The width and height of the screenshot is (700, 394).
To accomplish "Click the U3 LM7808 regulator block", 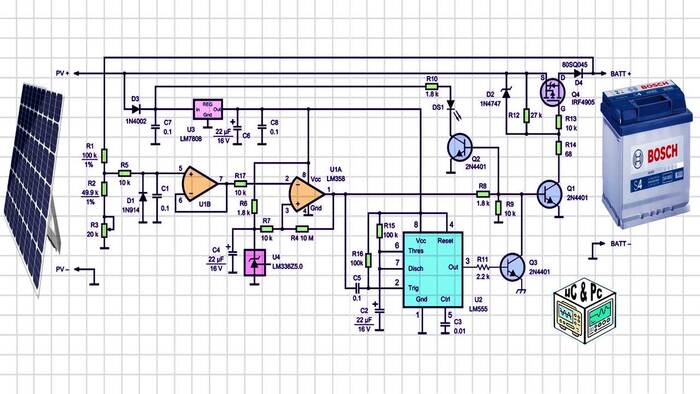I will [x=208, y=109].
